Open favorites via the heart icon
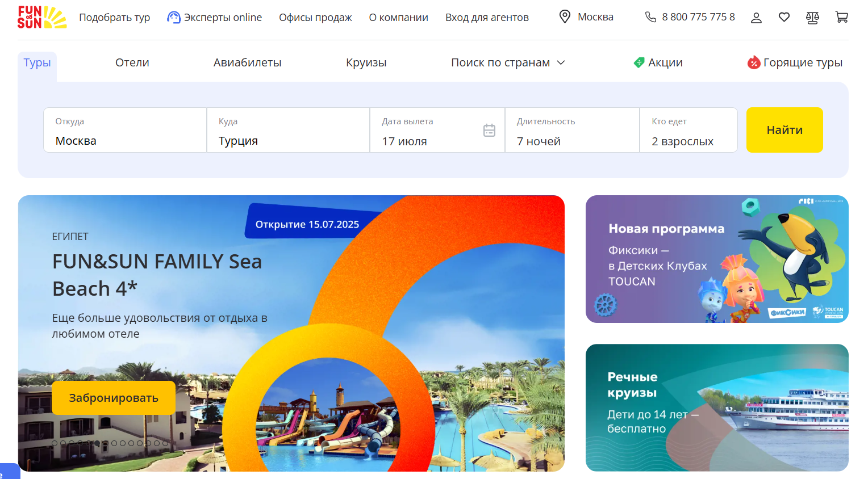Screen dimensions: 868x479 tap(784, 18)
